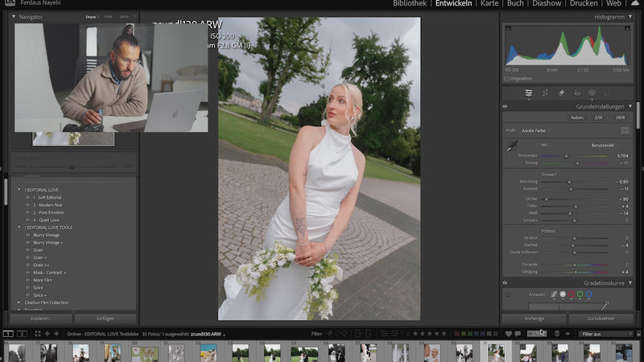Screen dimensions: 644x362
Task: Select the Edit sliders tool icon
Action: pyautogui.click(x=529, y=93)
